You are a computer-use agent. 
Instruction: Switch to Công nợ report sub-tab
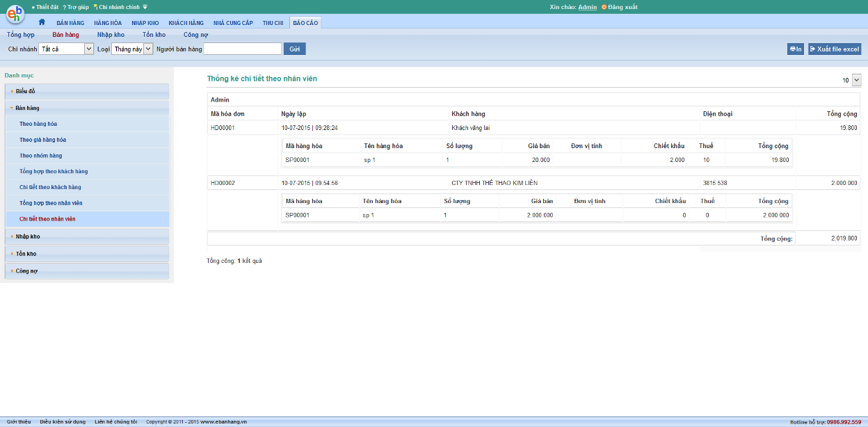(195, 35)
